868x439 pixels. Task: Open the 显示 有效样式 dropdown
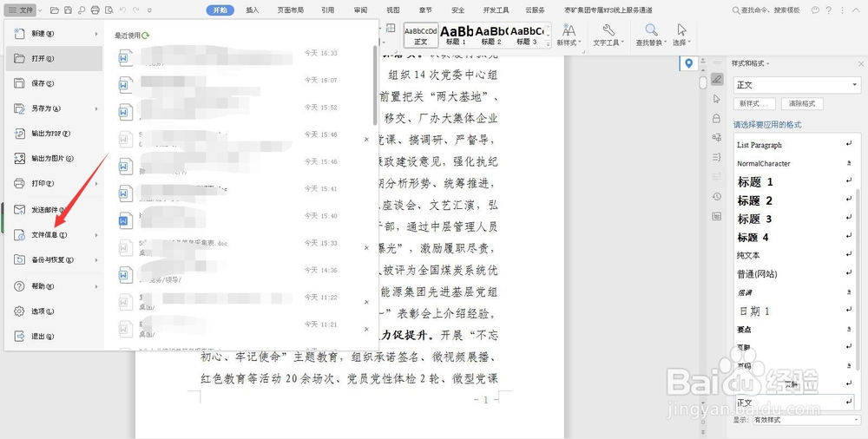tap(806, 420)
